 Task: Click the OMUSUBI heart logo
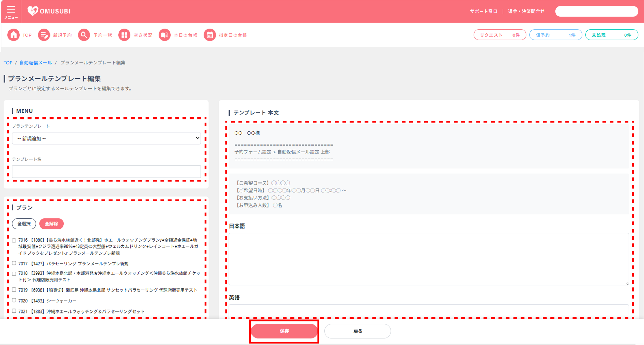coord(33,11)
